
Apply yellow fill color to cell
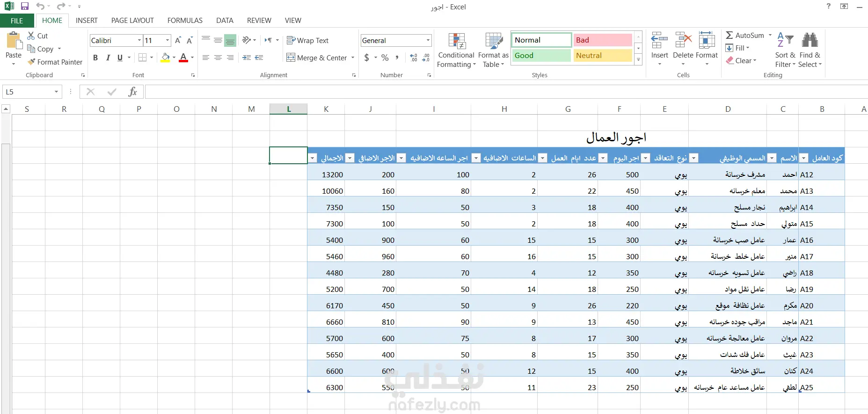click(165, 58)
